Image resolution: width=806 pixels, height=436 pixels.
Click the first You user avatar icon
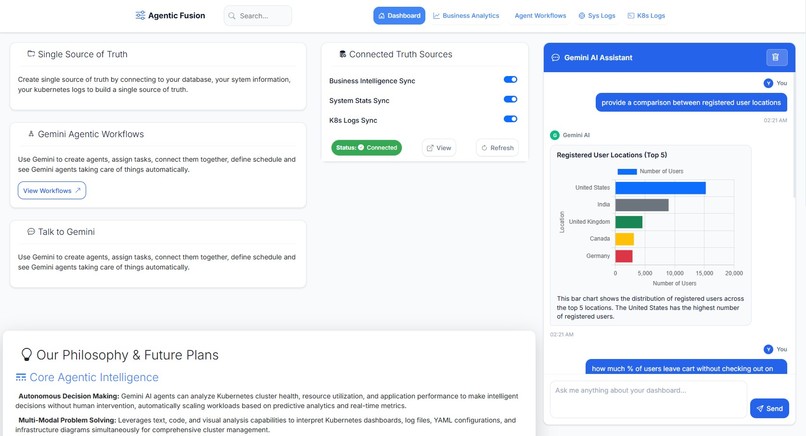click(x=768, y=83)
